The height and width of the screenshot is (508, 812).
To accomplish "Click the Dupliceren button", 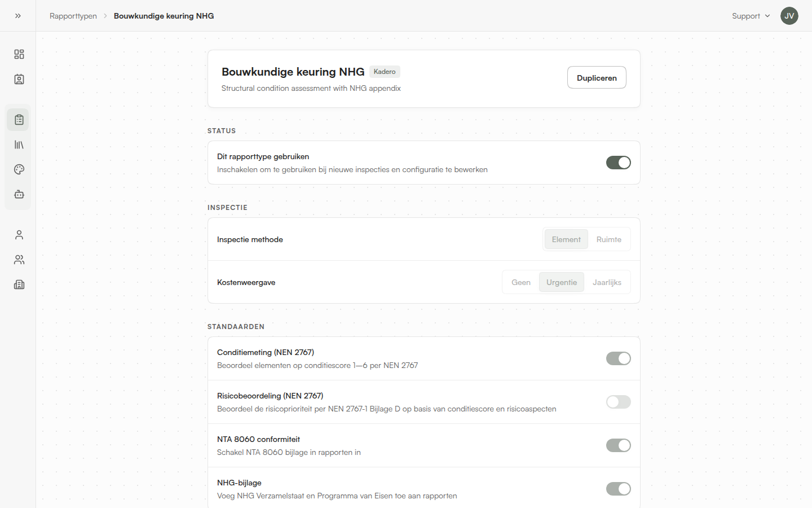I will (597, 78).
